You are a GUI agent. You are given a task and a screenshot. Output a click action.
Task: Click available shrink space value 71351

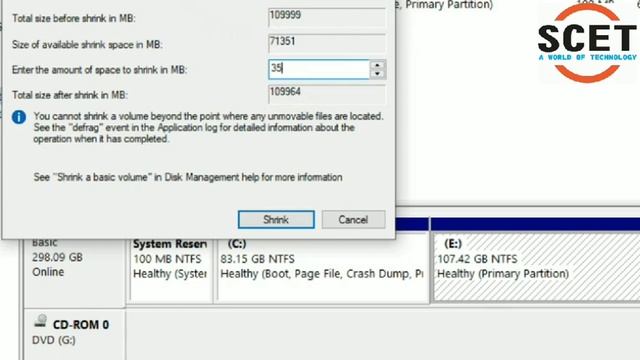point(327,43)
